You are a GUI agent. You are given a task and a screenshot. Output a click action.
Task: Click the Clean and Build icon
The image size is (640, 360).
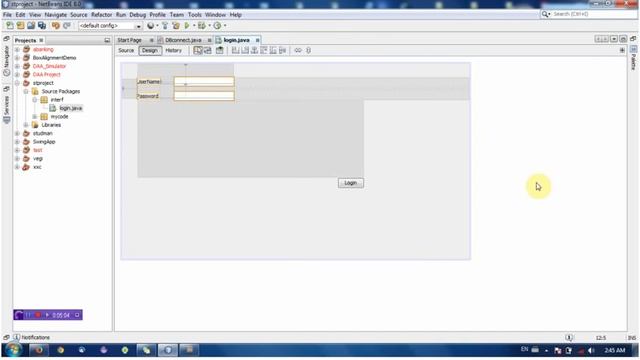coord(176,25)
